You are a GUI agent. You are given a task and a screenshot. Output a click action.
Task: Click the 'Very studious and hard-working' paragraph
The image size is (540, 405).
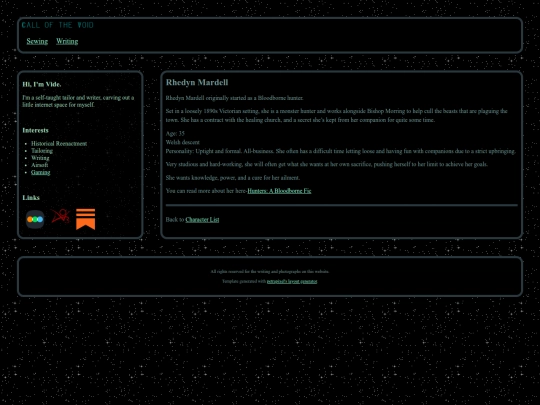[x=326, y=164]
